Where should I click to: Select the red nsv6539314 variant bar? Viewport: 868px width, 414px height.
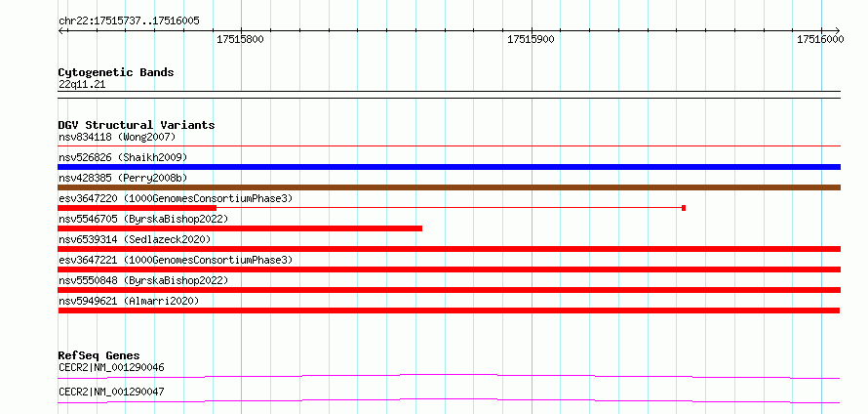click(x=449, y=249)
